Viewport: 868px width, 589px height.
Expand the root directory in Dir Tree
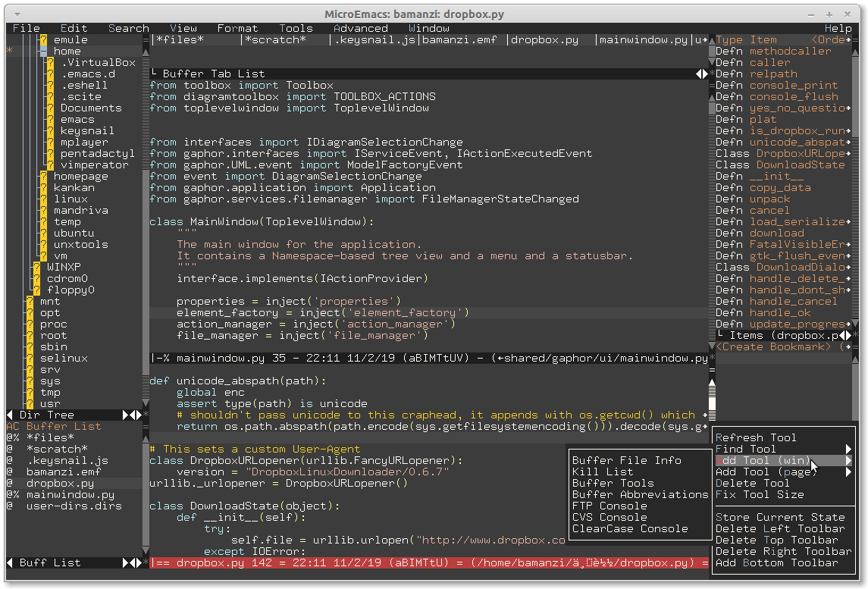[x=30, y=336]
